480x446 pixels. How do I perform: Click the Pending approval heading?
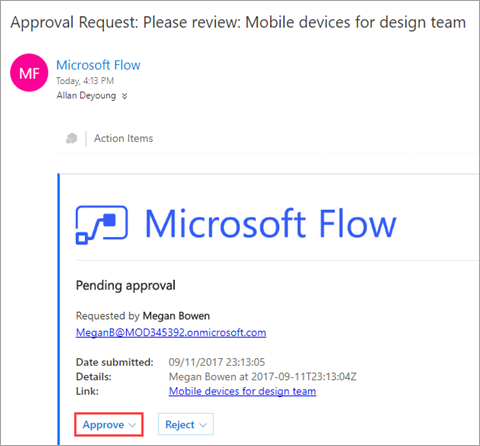tap(126, 285)
